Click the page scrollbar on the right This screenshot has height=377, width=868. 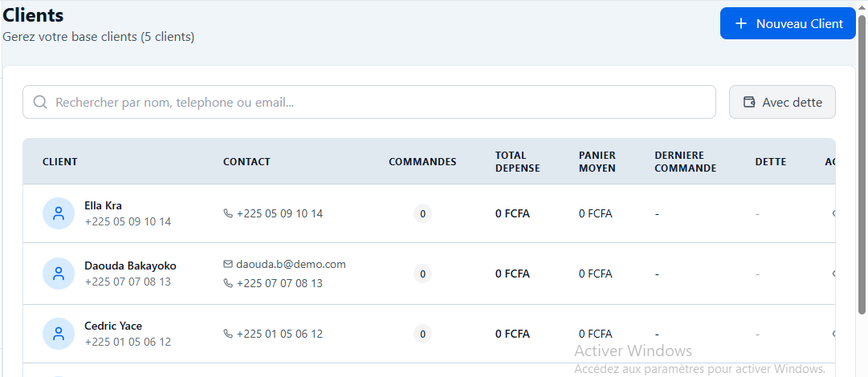tap(862, 164)
